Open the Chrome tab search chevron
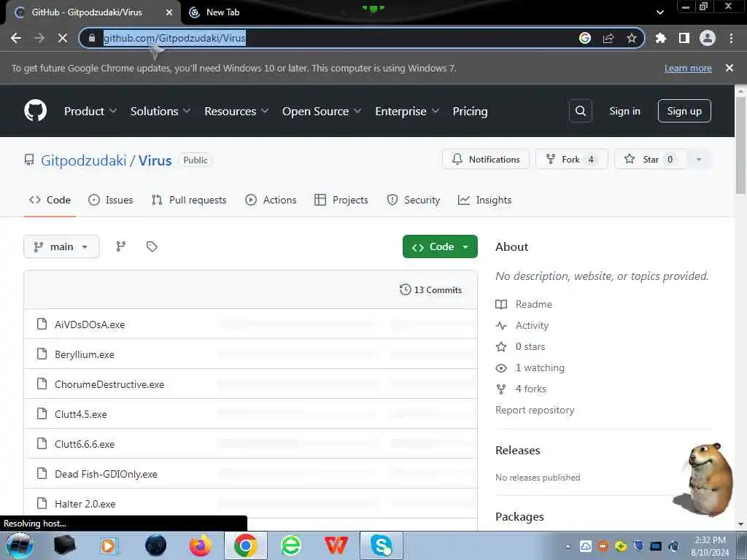Image resolution: width=747 pixels, height=560 pixels. 659,12
